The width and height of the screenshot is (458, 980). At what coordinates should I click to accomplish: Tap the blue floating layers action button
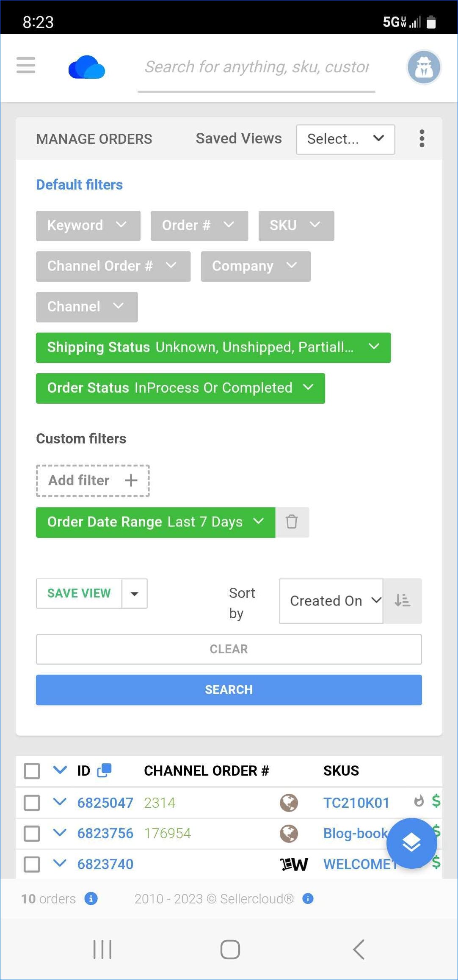411,843
